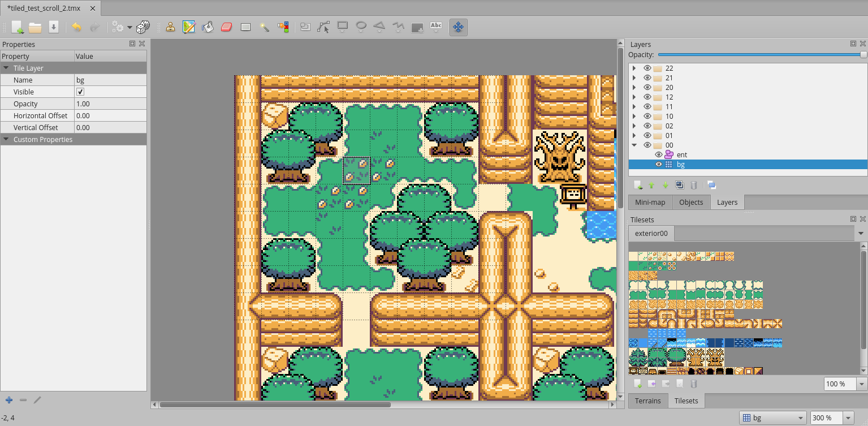The height and width of the screenshot is (426, 868).
Task: Expand the layer group 21
Action: click(x=634, y=78)
